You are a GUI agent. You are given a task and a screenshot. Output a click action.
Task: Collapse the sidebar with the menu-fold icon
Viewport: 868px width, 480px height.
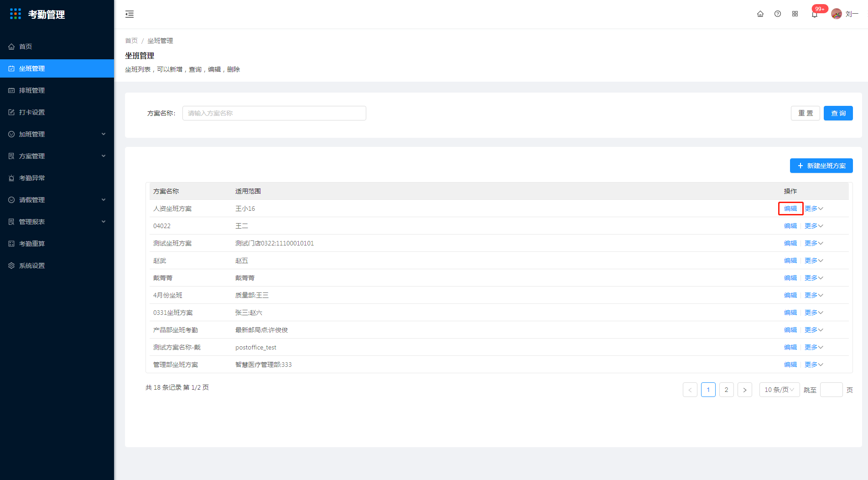point(130,14)
